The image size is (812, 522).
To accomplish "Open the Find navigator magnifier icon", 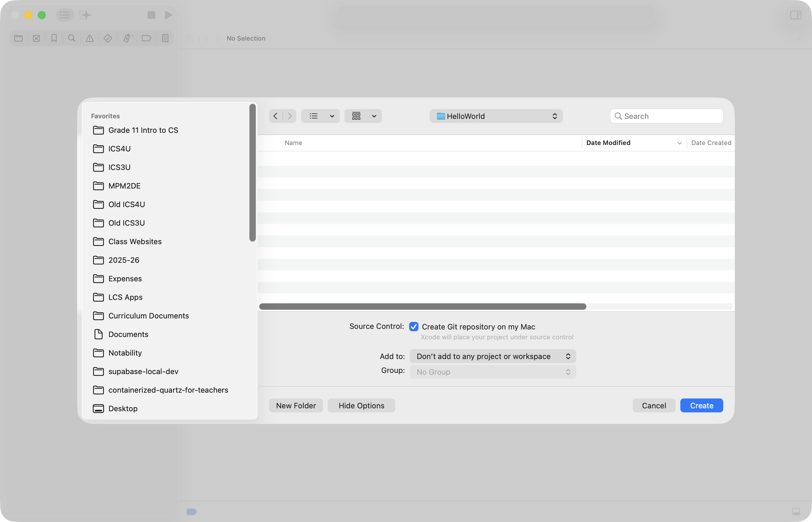I will (x=72, y=38).
